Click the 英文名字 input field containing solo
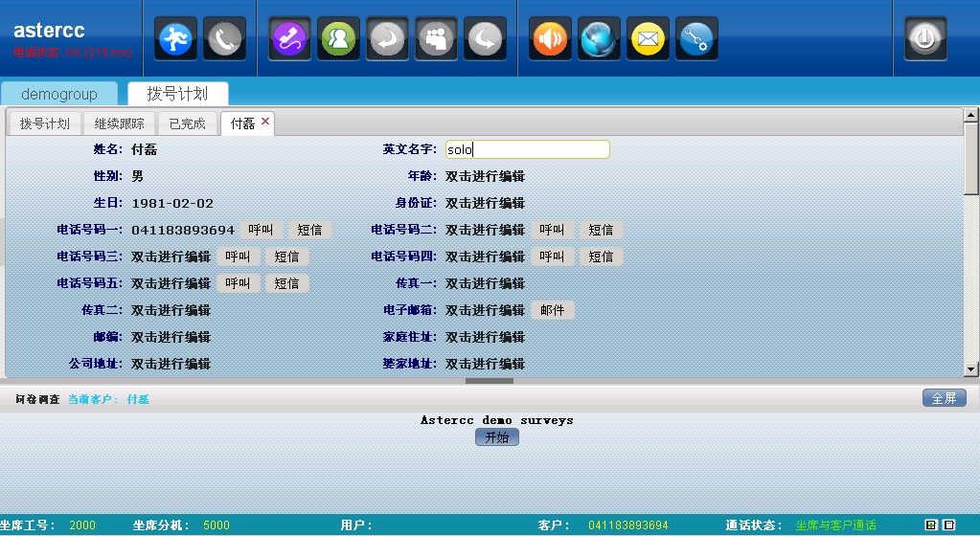 coord(527,149)
